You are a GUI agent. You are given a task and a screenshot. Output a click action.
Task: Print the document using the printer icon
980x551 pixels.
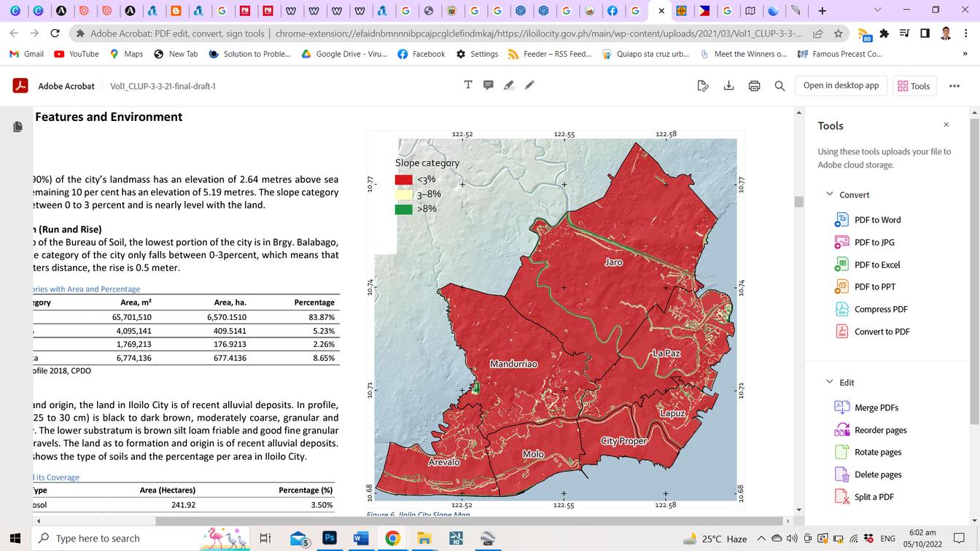click(x=754, y=86)
